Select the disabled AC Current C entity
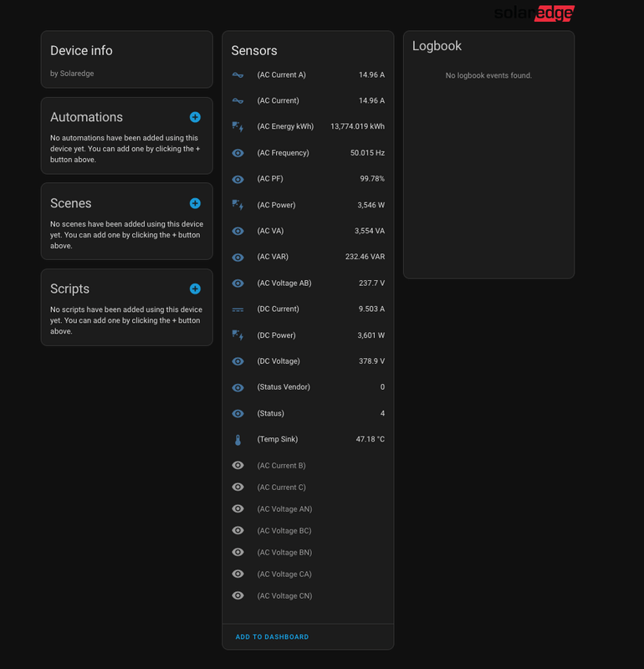This screenshot has width=644, height=669. [281, 488]
